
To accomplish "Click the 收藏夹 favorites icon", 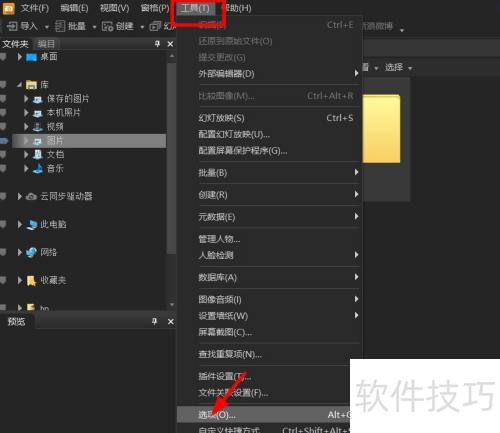I will (31, 281).
